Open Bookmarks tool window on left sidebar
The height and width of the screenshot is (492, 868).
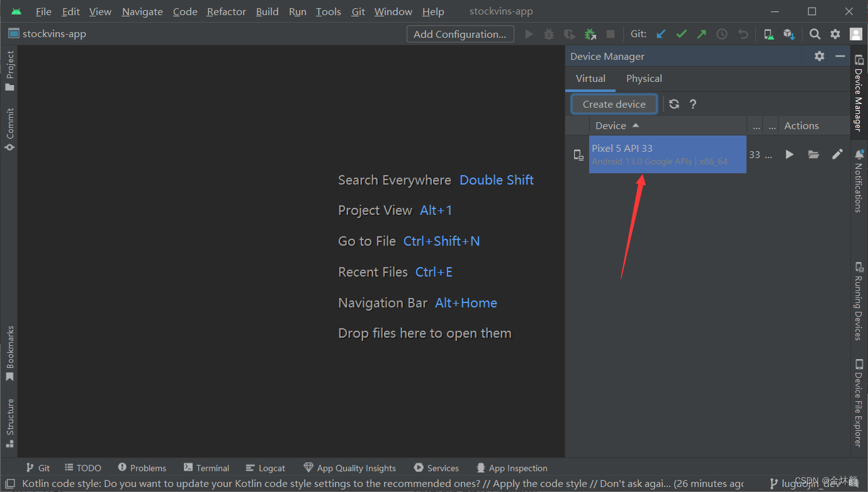[9, 353]
